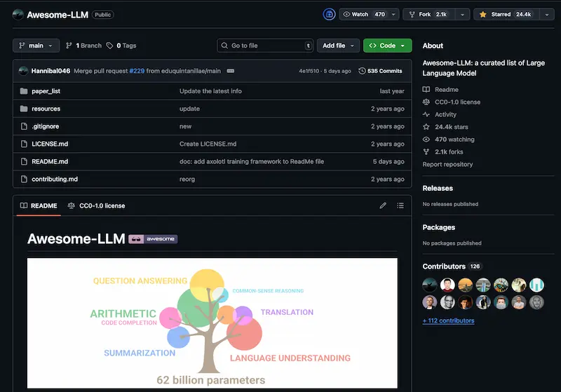The width and height of the screenshot is (561, 392).
Task: Click the Awesome-LLM repository title
Action: 58,15
